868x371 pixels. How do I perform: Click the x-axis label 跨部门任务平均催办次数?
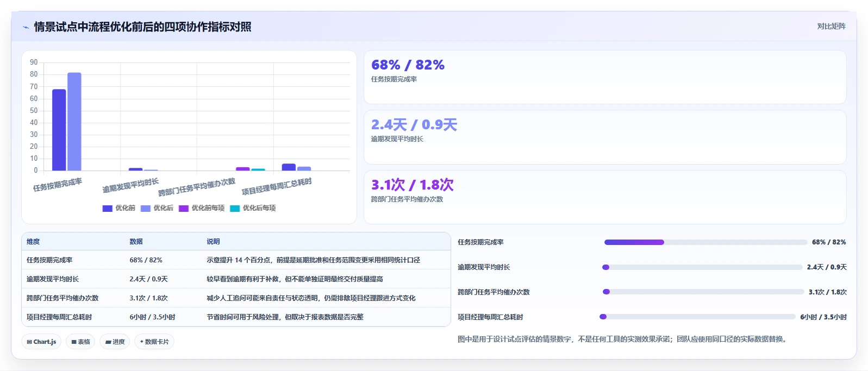[197, 187]
